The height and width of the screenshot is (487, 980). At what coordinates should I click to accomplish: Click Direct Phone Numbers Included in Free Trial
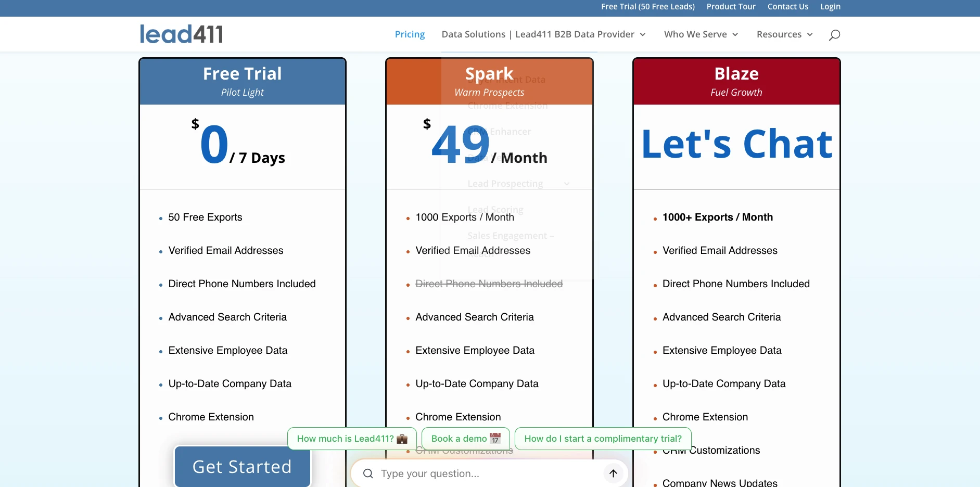[x=242, y=284]
